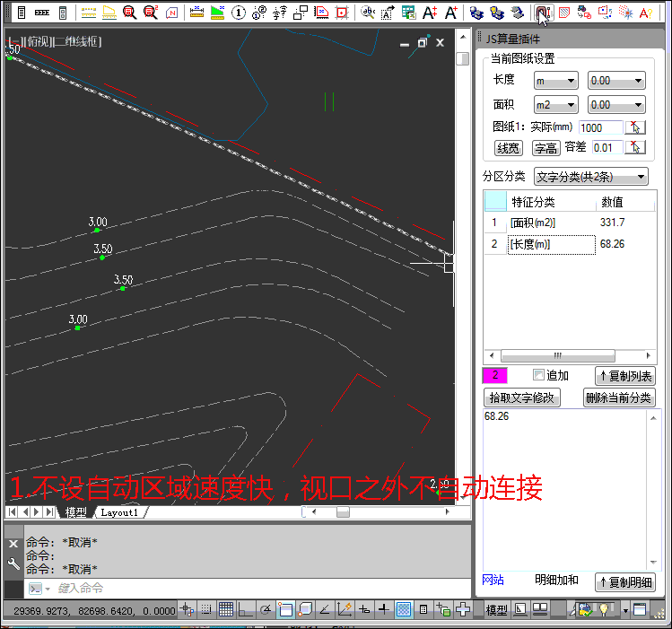The image size is (672, 629).
Task: Select the 模型 tab
Action: tap(76, 512)
